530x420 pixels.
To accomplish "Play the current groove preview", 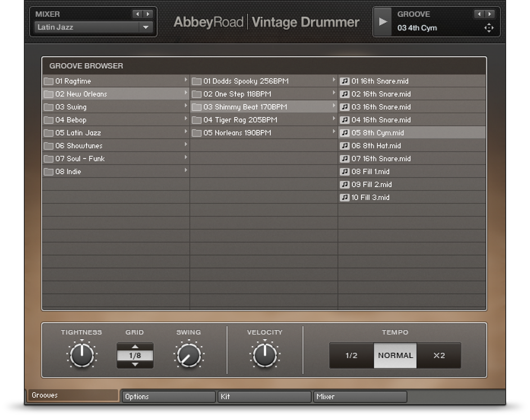I will click(382, 22).
